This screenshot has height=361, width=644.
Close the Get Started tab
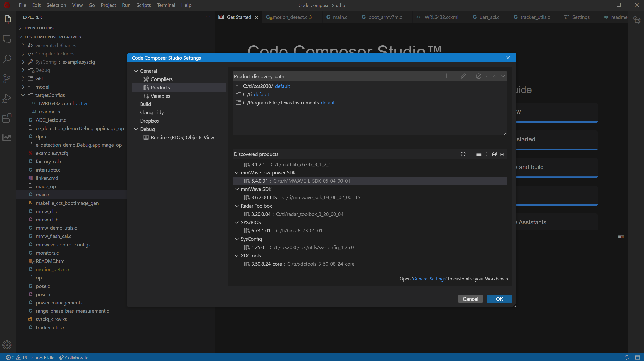point(256,17)
